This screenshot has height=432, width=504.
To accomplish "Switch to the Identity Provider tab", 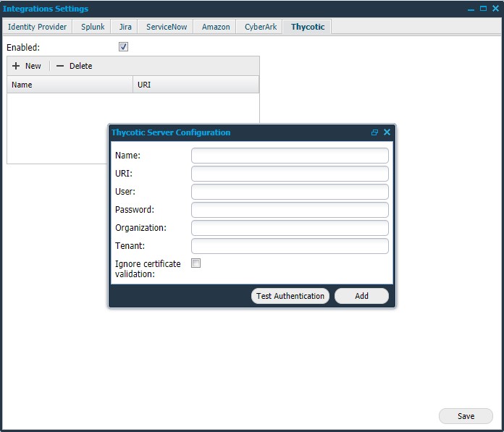I will click(x=37, y=27).
